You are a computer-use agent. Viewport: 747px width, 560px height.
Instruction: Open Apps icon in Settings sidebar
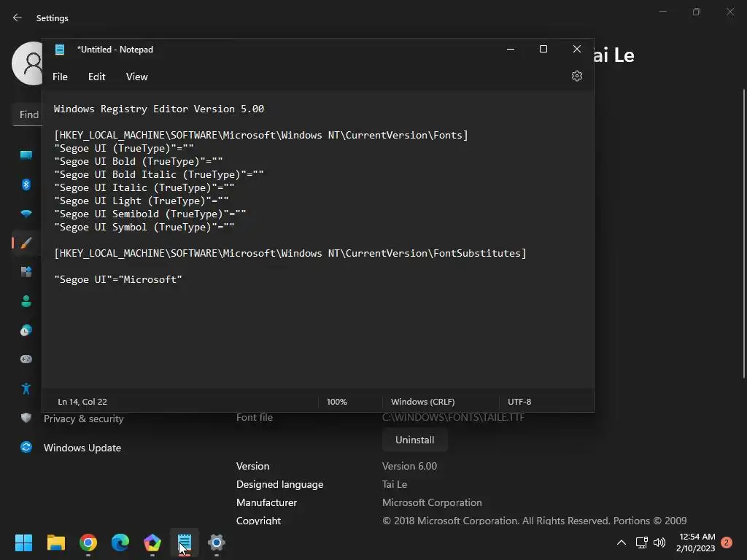tap(26, 272)
